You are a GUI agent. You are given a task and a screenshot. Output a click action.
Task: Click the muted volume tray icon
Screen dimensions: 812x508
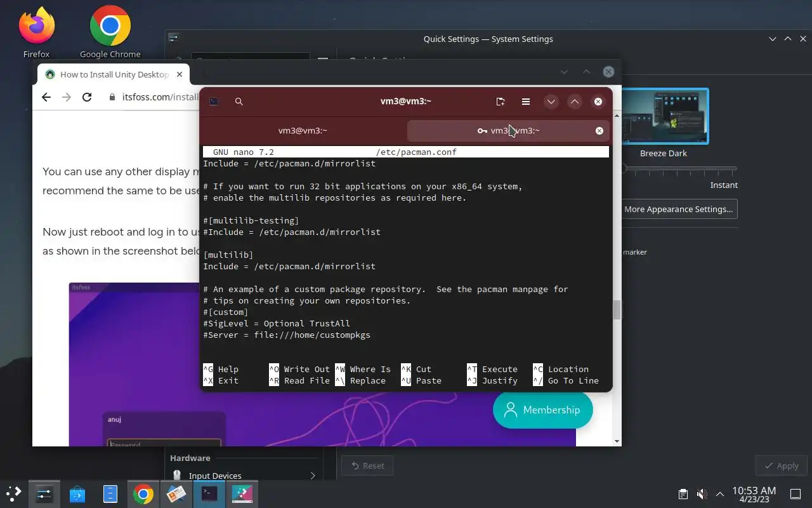click(702, 494)
